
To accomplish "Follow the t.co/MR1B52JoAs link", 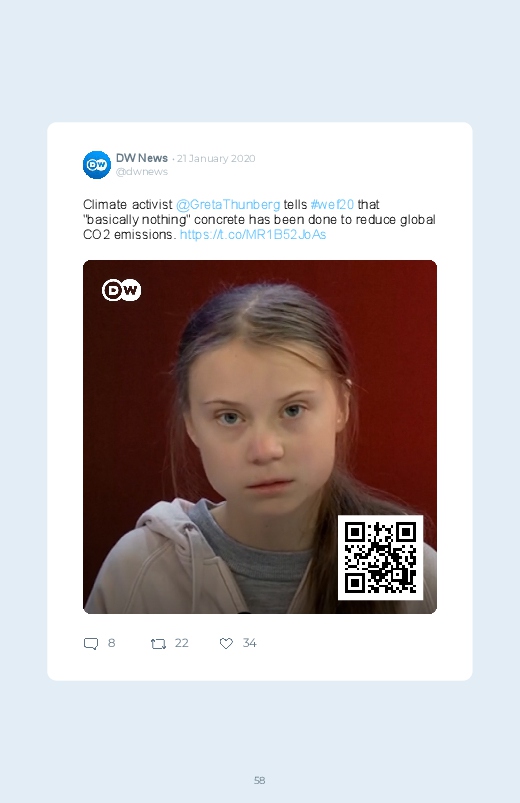I will [253, 235].
